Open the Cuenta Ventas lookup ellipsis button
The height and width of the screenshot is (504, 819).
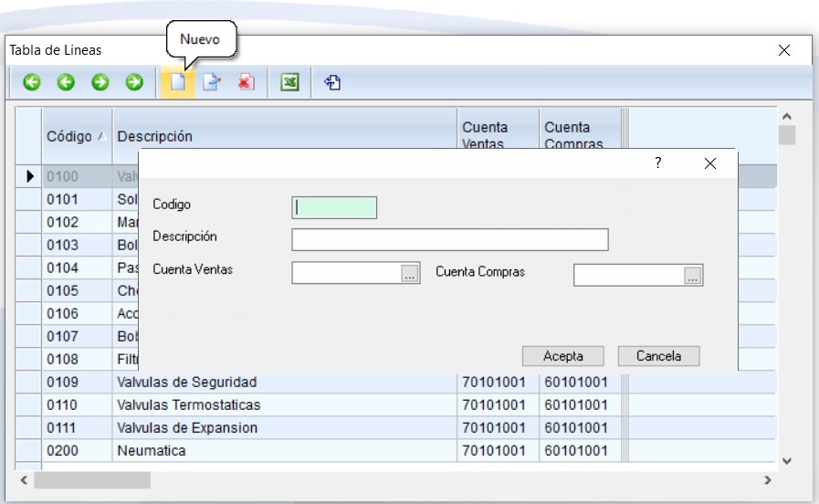click(410, 274)
